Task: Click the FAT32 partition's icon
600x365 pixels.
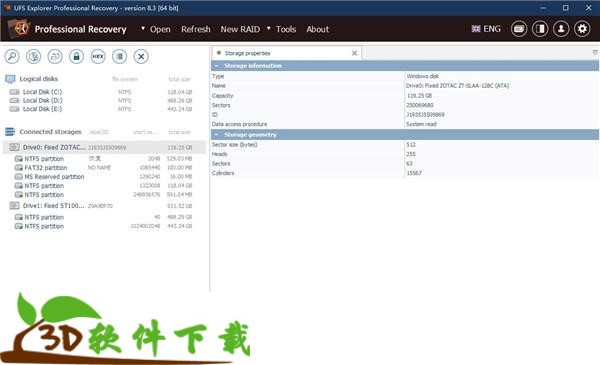Action: 18,168
